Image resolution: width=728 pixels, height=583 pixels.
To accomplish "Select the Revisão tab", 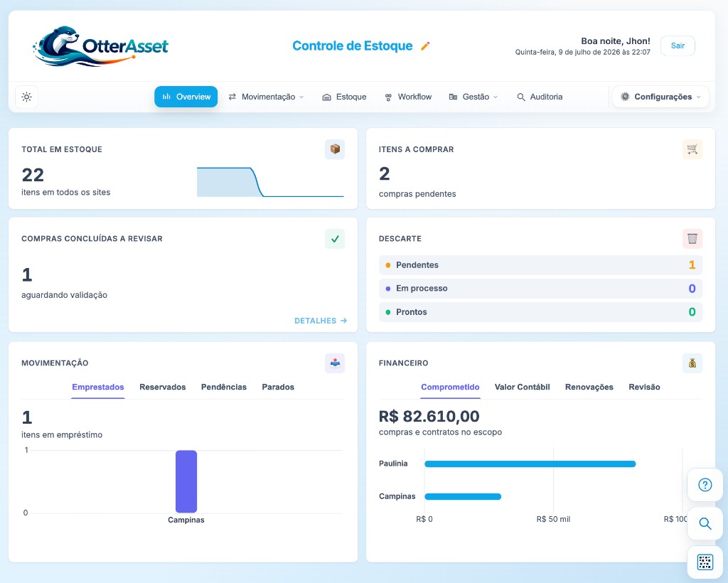I will pos(644,387).
